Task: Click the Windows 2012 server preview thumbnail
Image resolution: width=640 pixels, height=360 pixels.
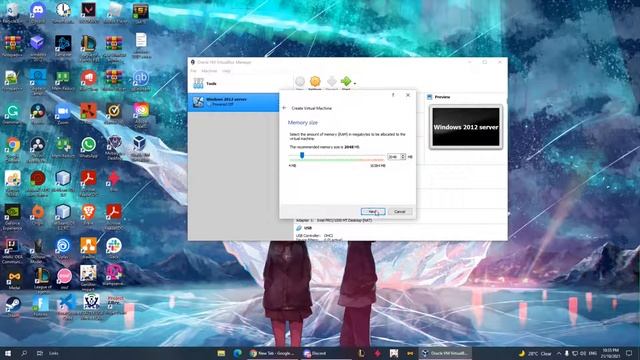Action: point(466,127)
